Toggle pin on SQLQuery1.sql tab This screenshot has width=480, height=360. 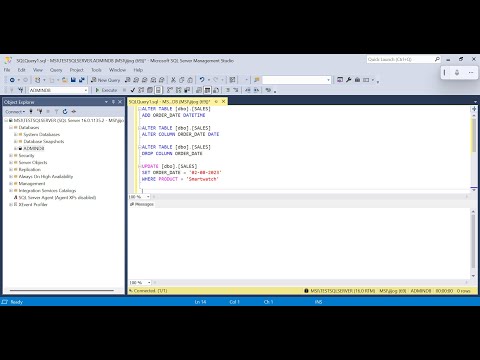(216, 102)
